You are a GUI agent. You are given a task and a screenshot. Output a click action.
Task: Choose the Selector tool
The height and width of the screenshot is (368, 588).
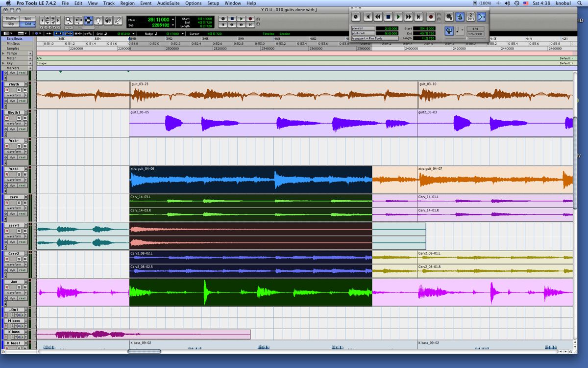[88, 21]
